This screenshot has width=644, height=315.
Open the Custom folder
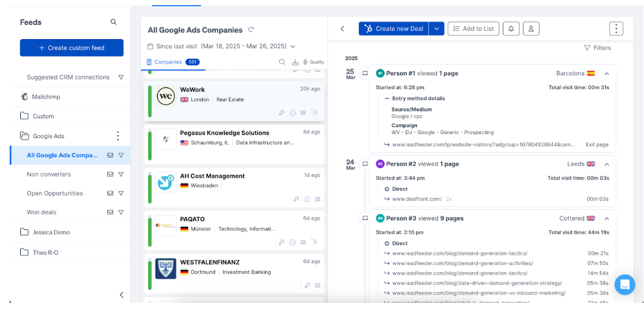pos(43,116)
